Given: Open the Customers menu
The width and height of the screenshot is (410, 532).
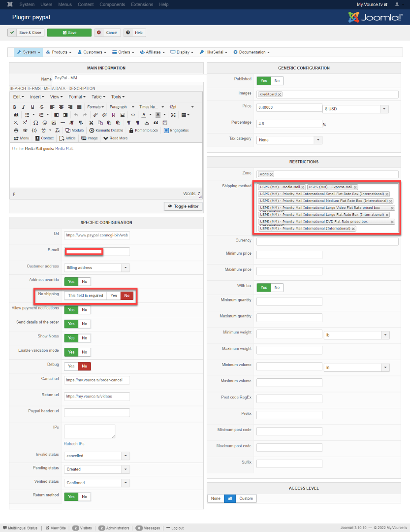Looking at the screenshot, I should pos(92,52).
